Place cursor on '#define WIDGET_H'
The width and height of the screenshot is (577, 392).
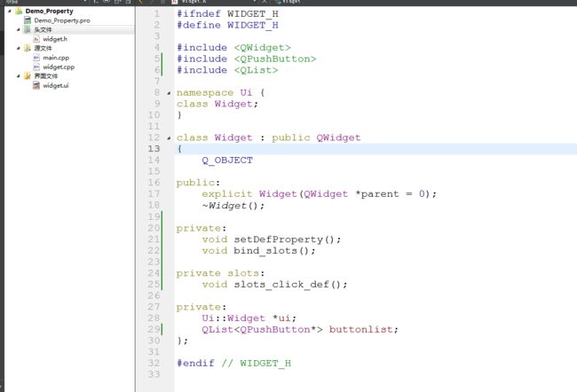(227, 26)
